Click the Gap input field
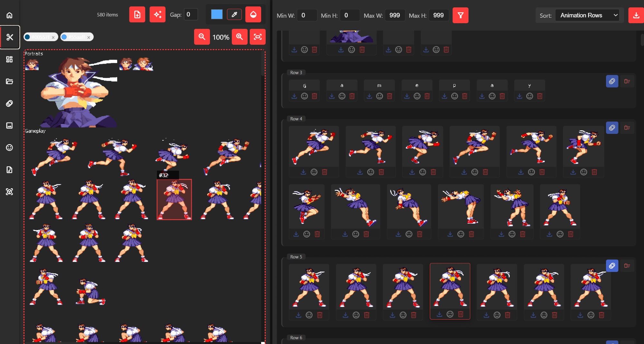 (191, 14)
